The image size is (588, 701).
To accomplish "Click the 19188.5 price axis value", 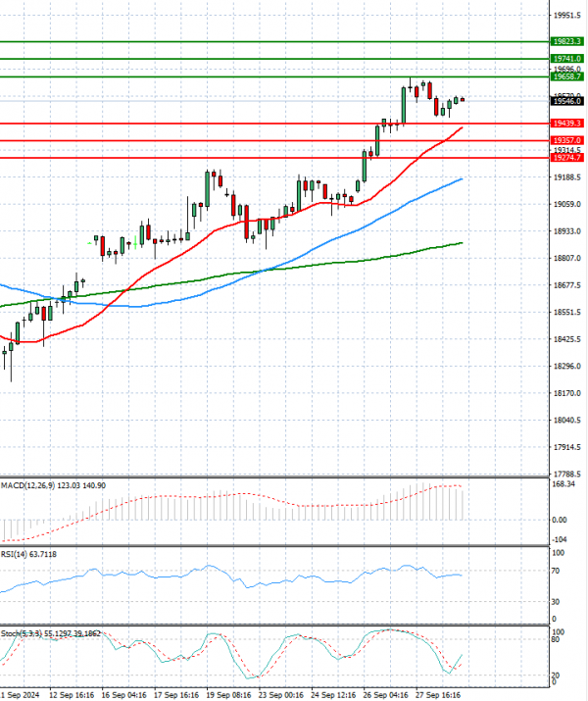I will (567, 177).
